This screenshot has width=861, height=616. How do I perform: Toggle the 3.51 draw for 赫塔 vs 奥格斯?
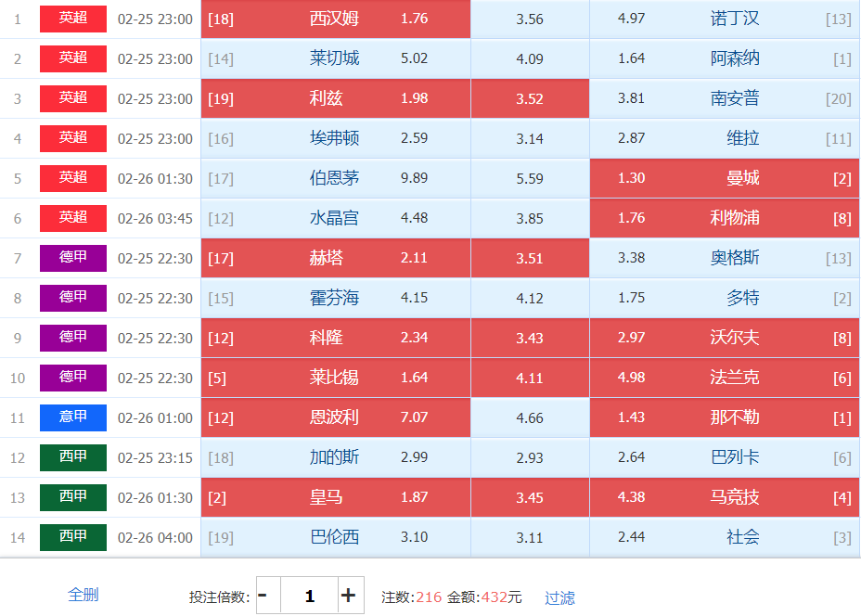click(530, 258)
